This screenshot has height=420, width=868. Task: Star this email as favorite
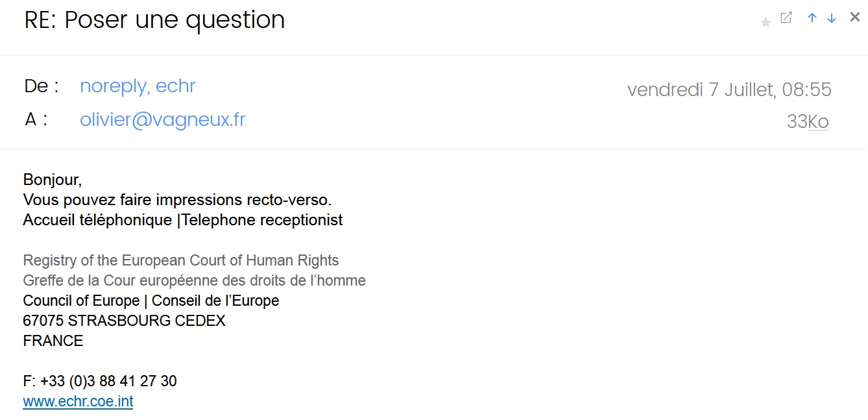pyautogui.click(x=766, y=22)
